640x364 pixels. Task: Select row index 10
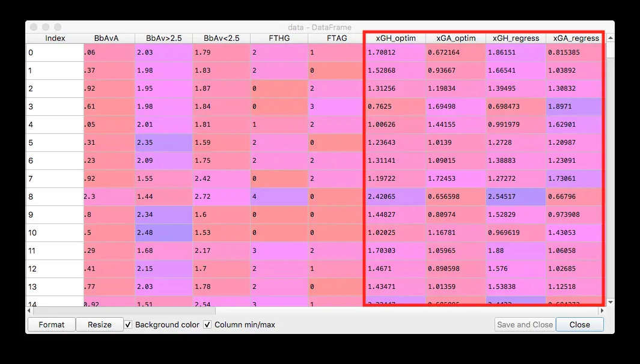pyautogui.click(x=55, y=232)
